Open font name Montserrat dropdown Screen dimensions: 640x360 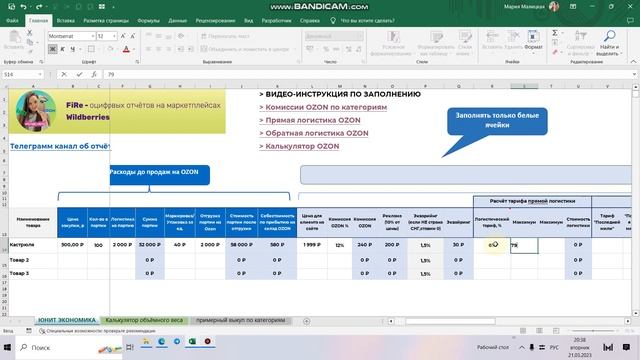93,36
